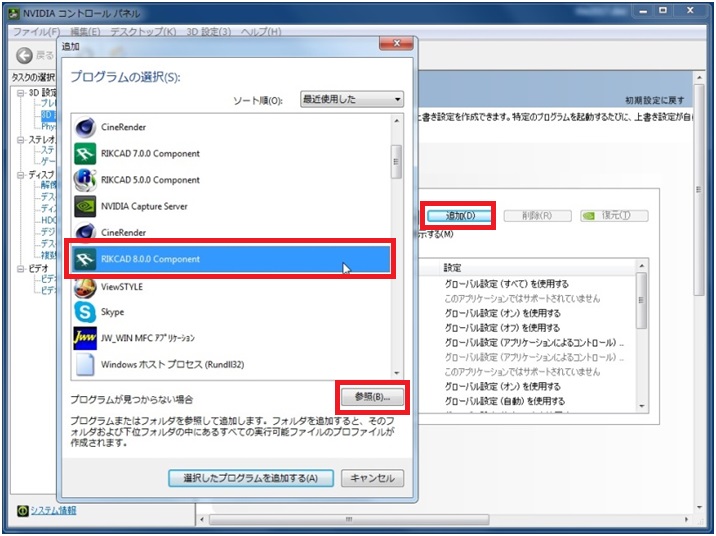Viewport: 716px width, 536px height.
Task: Open the ソート順 dropdown showing 最近使用した
Action: (x=352, y=99)
